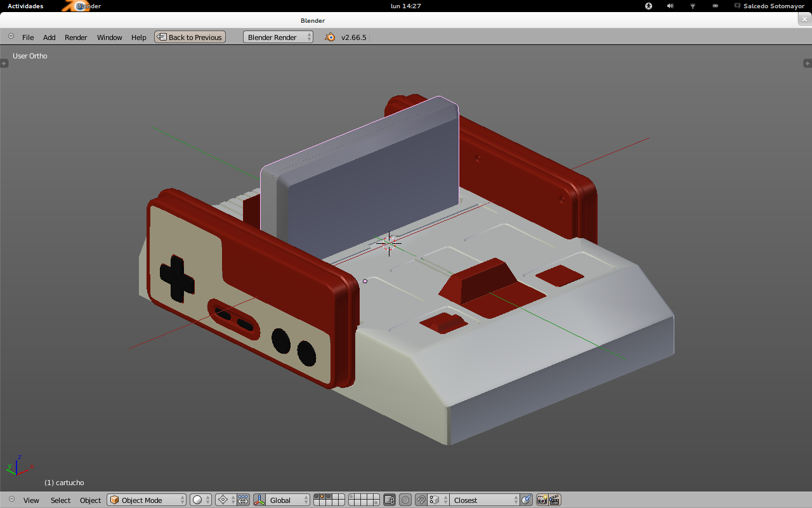
Task: Click the Back to Previous button
Action: 190,37
